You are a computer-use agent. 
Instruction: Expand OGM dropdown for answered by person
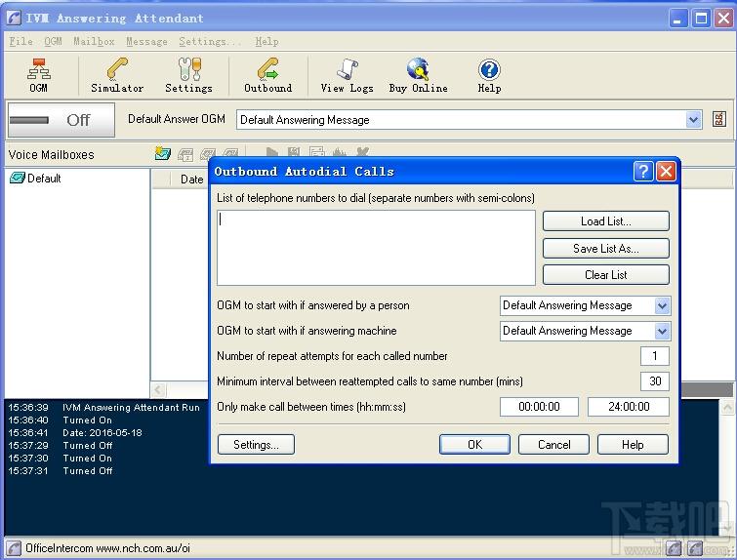click(x=662, y=305)
